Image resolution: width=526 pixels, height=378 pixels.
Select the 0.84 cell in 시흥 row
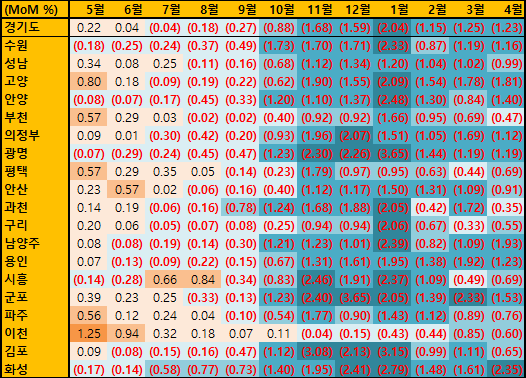(202, 279)
